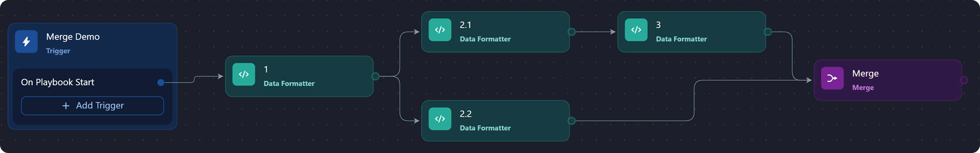
Task: Select the On Playbook Start trigger row
Action: tap(58, 82)
